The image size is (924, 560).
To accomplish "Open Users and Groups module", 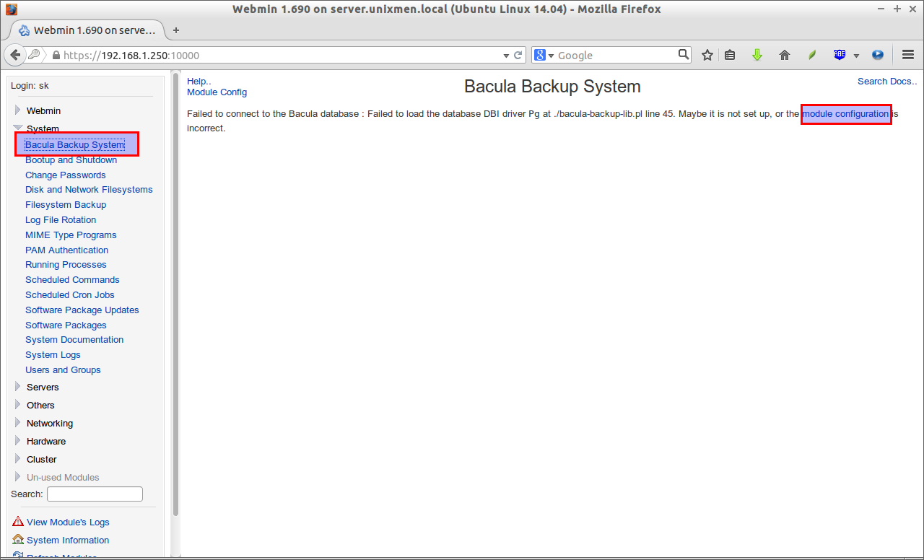I will click(x=63, y=370).
